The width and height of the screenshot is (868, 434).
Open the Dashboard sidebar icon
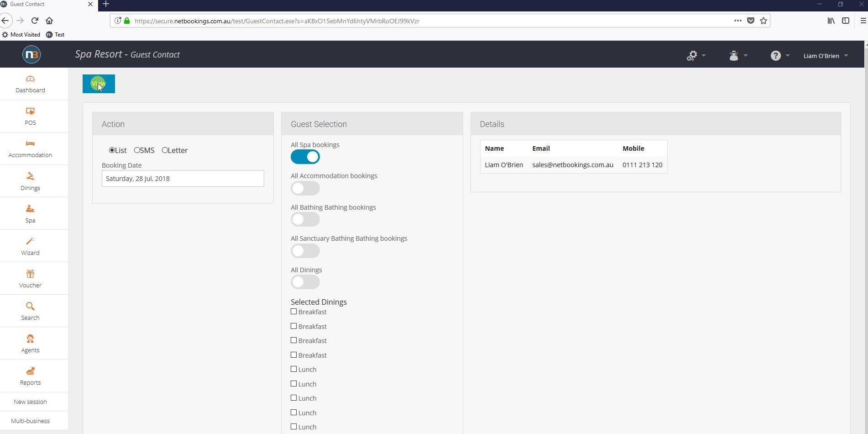pyautogui.click(x=30, y=79)
